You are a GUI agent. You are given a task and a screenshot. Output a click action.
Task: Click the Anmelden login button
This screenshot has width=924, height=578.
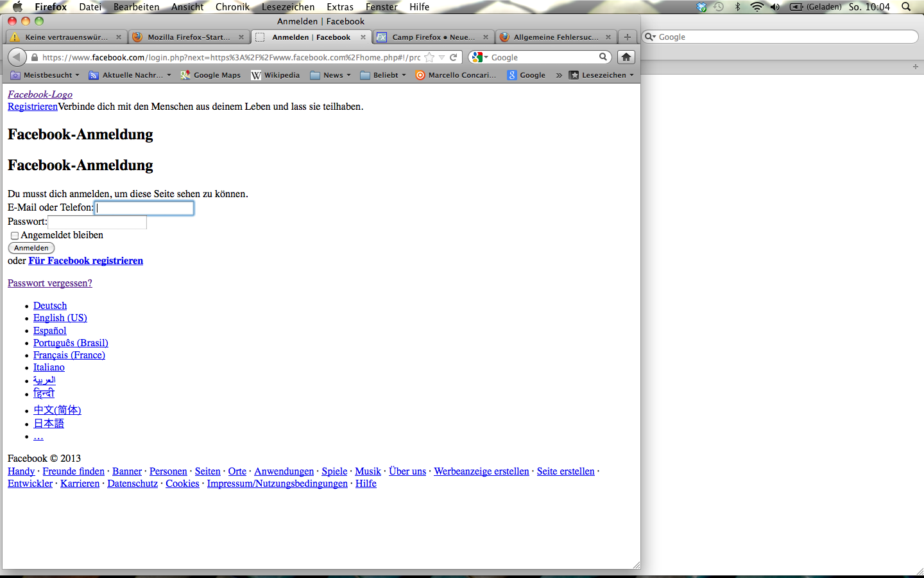pos(31,248)
